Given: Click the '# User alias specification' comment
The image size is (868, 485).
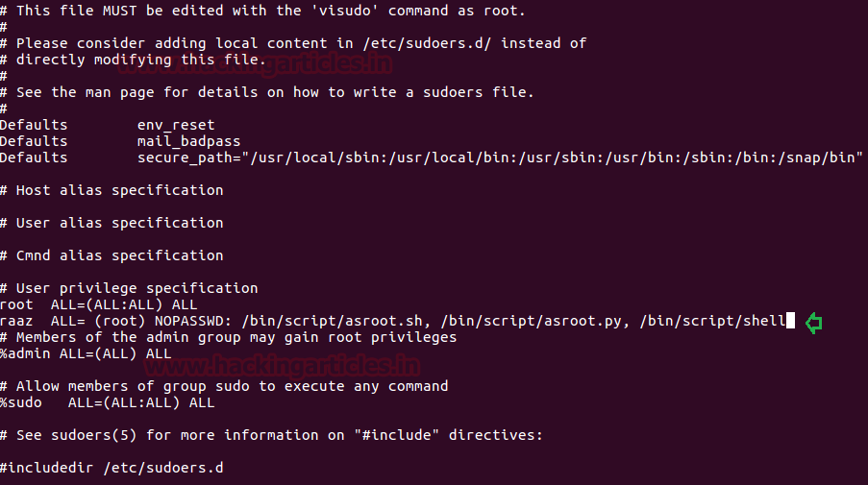Looking at the screenshot, I should (x=112, y=223).
